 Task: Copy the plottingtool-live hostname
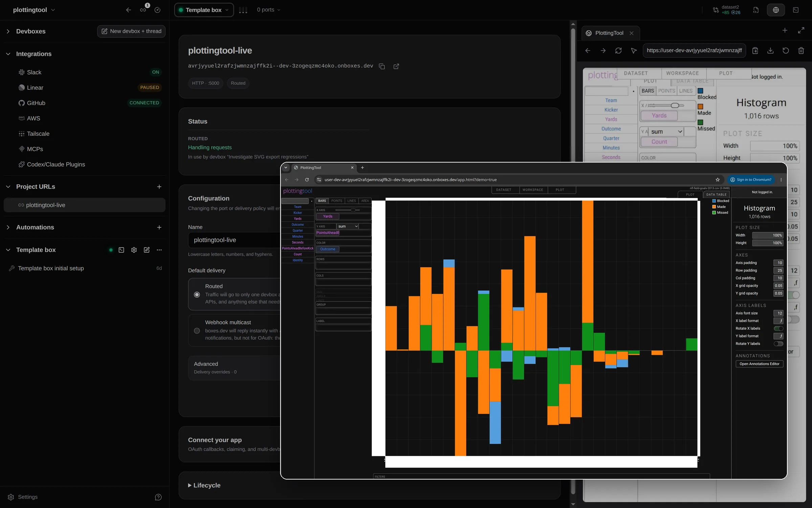[382, 66]
